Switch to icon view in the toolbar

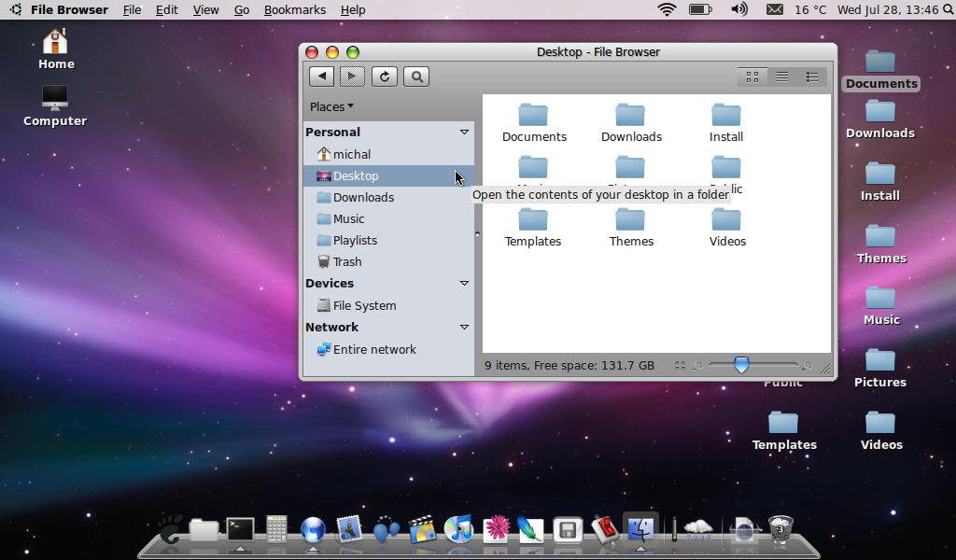pos(752,77)
